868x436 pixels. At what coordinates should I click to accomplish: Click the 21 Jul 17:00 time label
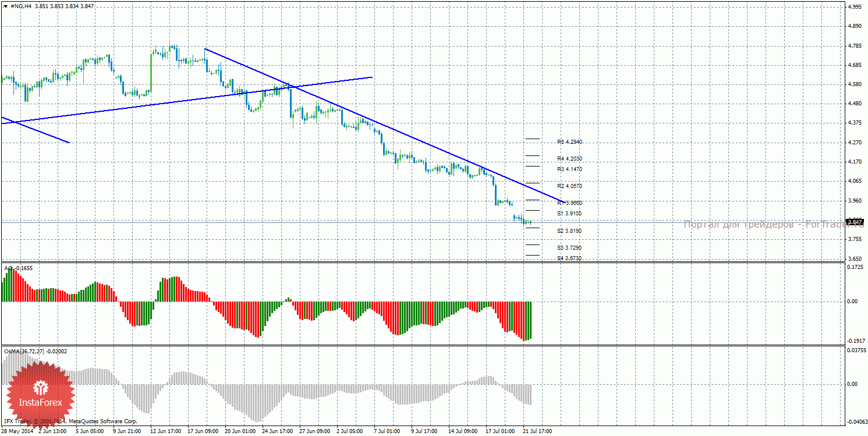[x=537, y=431]
